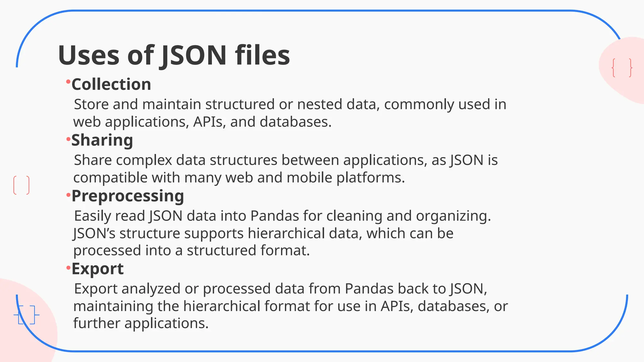Click the 'Export analyzed or processed data' line
Viewport: 644px width, 362px height.
tap(280, 289)
